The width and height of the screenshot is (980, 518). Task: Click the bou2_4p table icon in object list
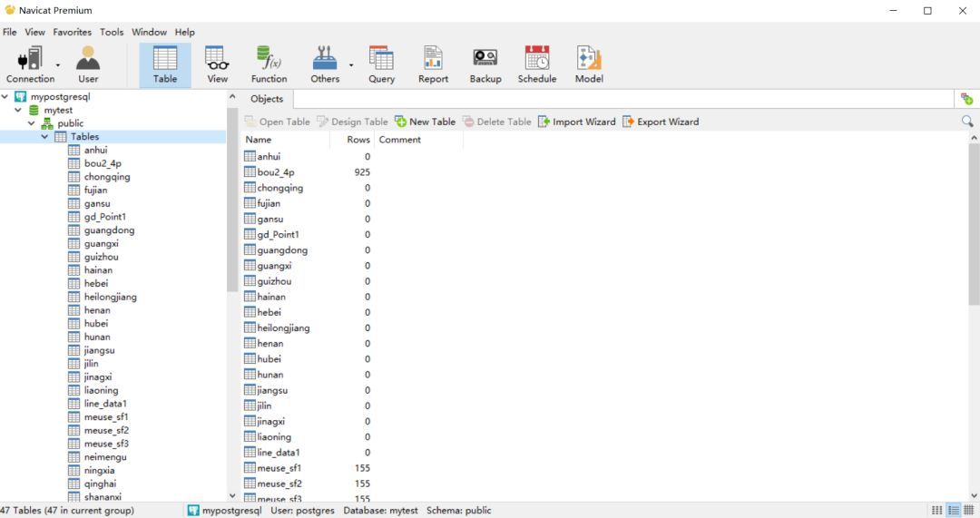(250, 171)
